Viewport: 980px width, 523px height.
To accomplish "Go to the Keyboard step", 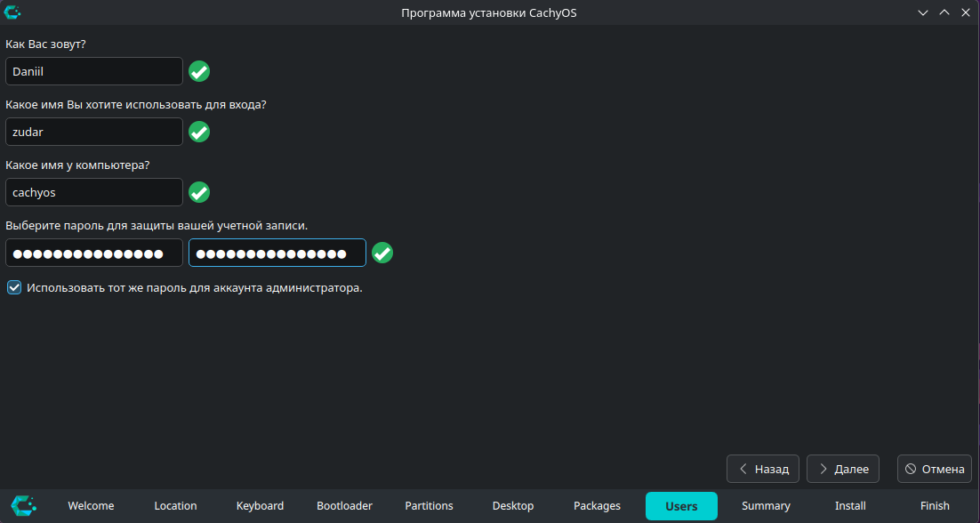I will tap(260, 505).
